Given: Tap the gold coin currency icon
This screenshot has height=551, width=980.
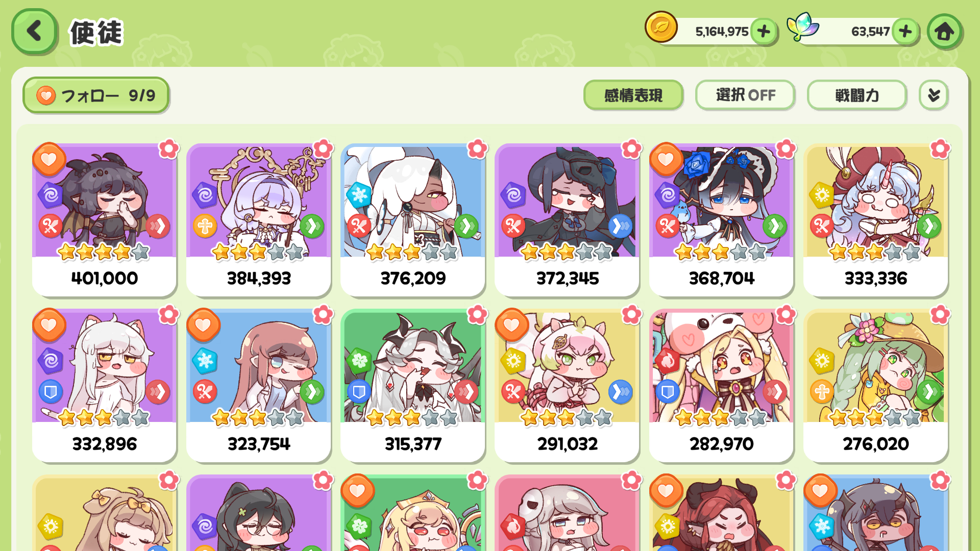Looking at the screenshot, I should (x=661, y=27).
